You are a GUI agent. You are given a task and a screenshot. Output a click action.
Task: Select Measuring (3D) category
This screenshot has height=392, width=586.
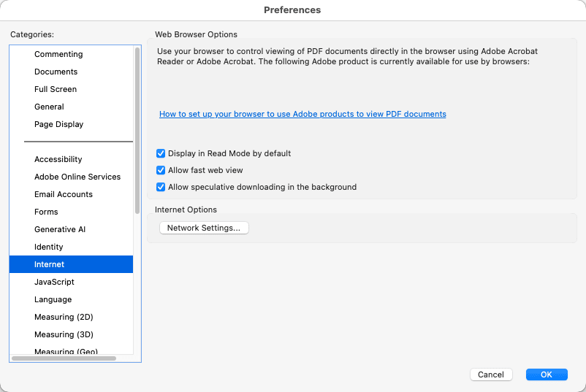click(71, 334)
